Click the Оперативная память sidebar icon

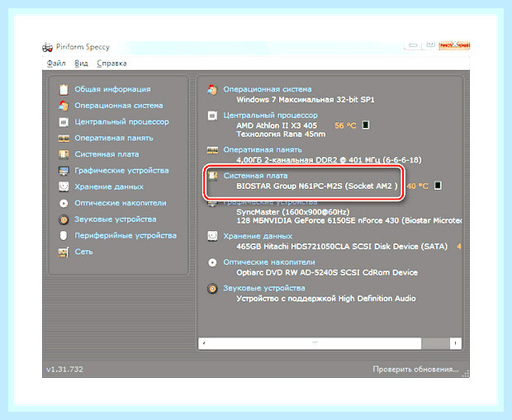(x=64, y=139)
